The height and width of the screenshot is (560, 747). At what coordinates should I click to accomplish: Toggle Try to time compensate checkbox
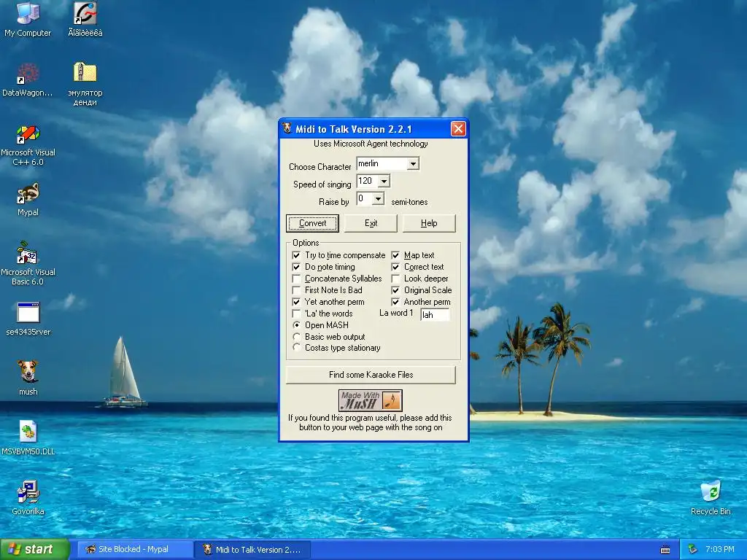point(296,255)
